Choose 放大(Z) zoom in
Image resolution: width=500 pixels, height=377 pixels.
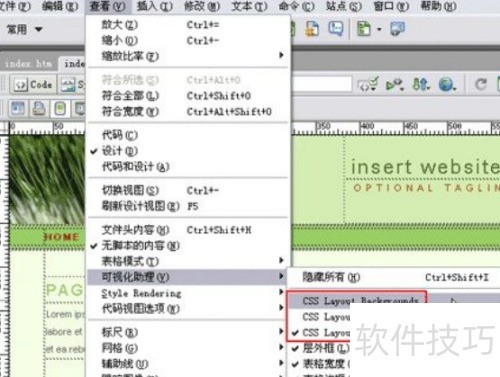188,24
